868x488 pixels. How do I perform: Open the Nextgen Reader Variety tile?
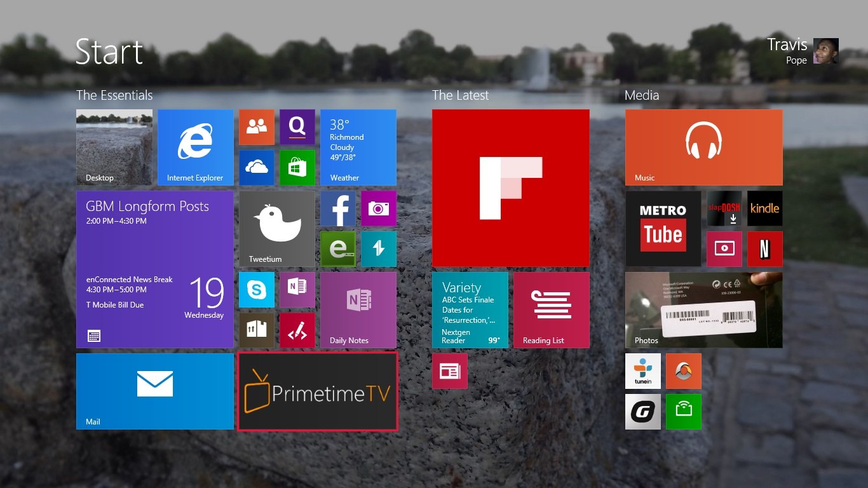pyautogui.click(x=470, y=310)
